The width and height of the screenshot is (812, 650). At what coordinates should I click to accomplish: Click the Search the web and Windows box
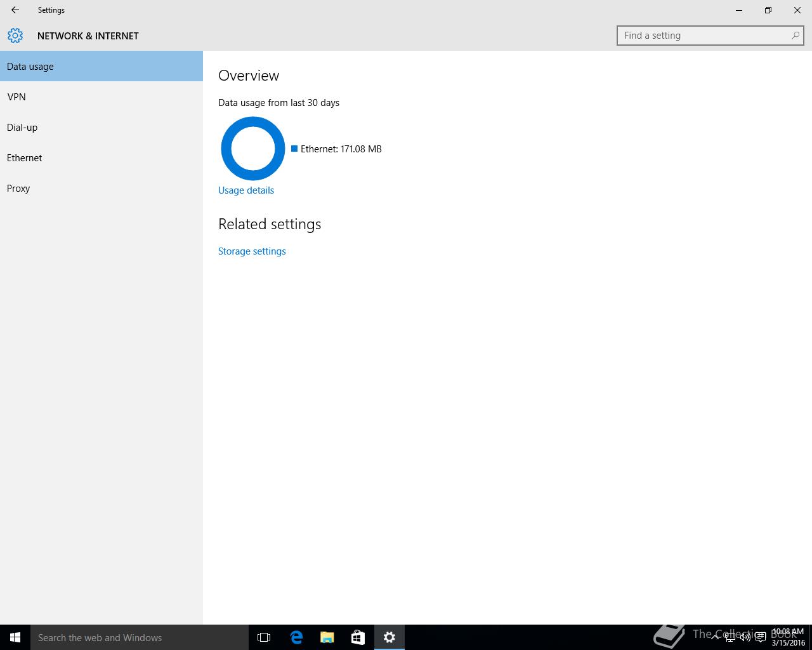click(140, 637)
